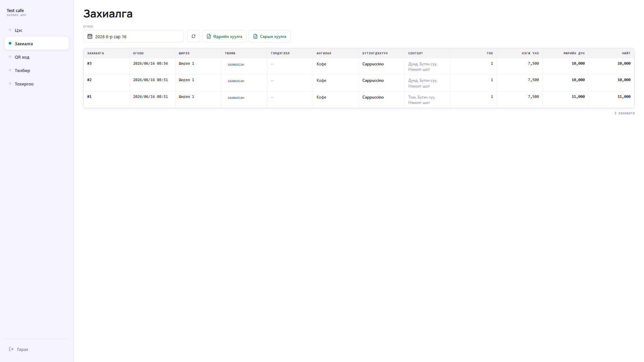Click the bullet dot beside Тохиргоо
Viewport: 644px width, 362px height.
point(10,83)
